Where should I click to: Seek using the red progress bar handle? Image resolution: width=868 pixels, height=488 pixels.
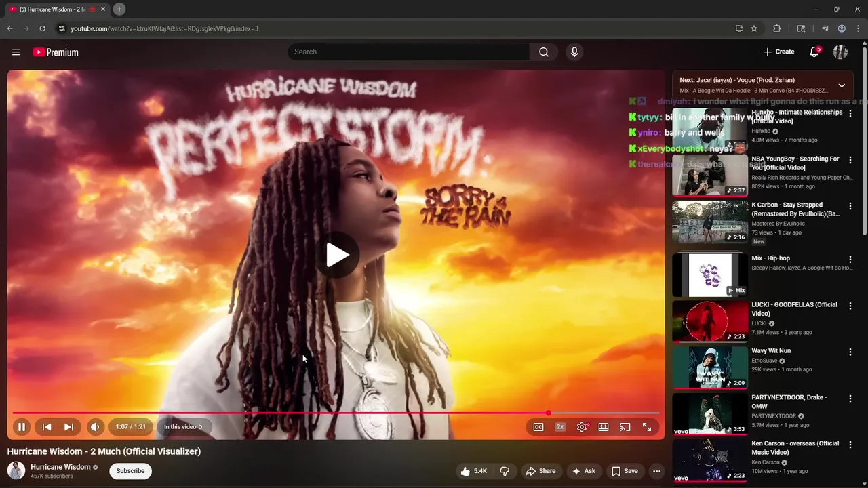tap(548, 413)
